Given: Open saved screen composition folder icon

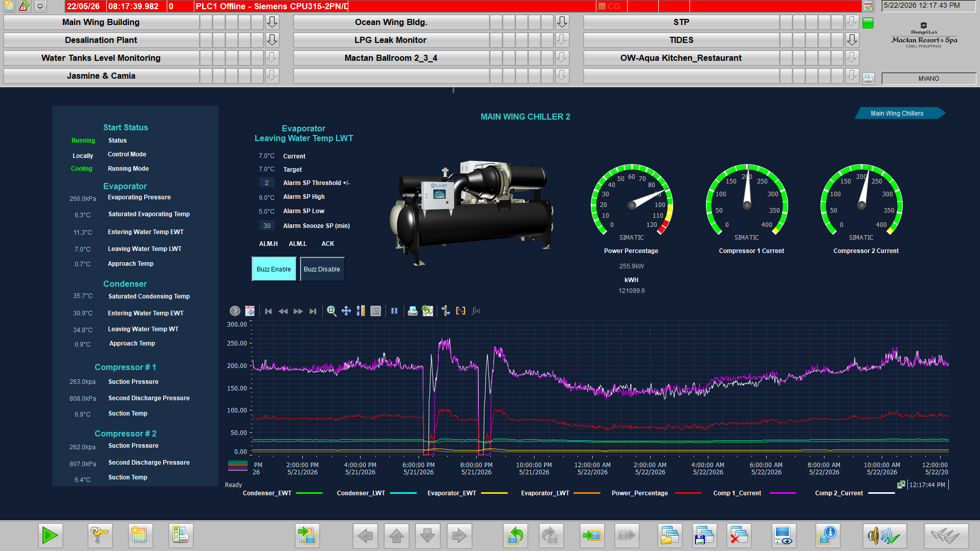Looking at the screenshot, I should (x=670, y=536).
